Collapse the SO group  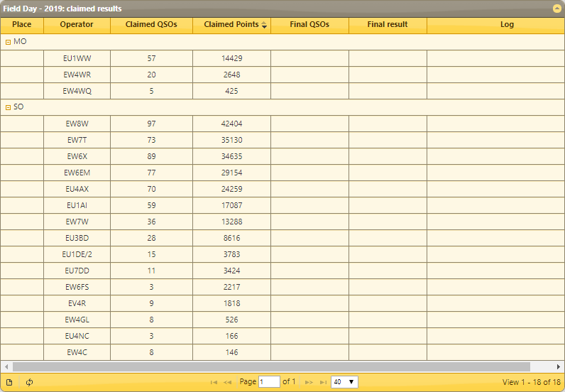9,107
